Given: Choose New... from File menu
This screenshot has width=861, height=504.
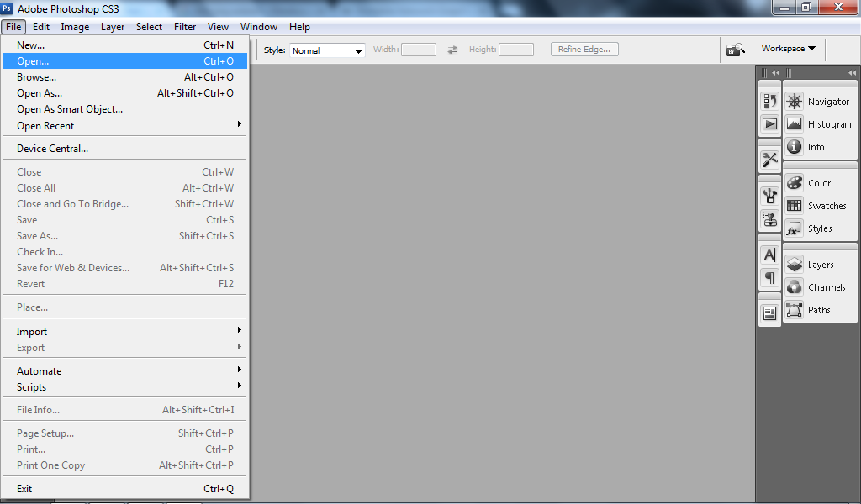Looking at the screenshot, I should (125, 45).
